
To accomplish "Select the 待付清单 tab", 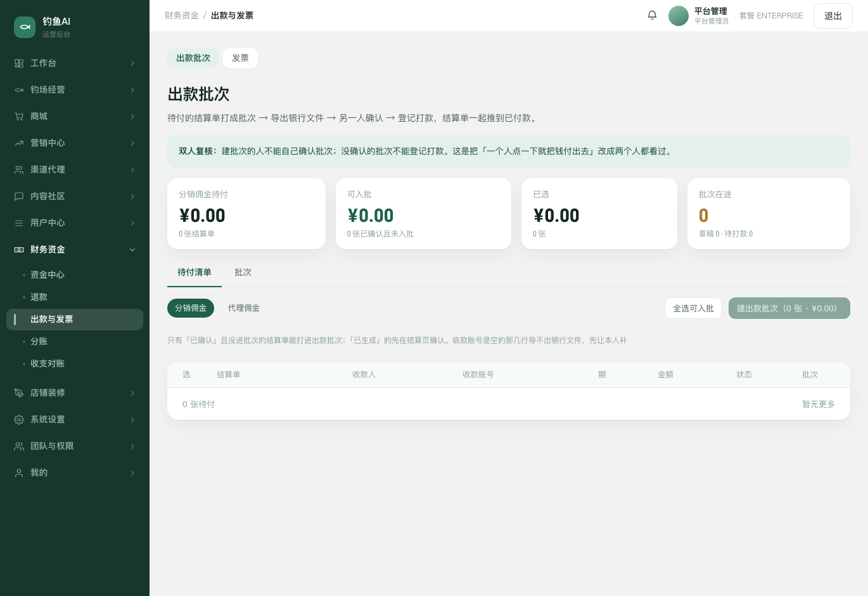I will [x=195, y=273].
